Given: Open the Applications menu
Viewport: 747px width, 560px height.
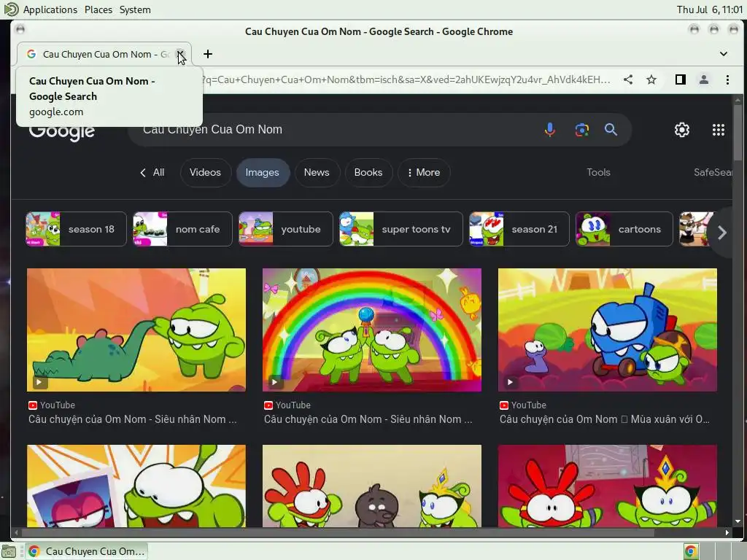Looking at the screenshot, I should click(x=50, y=9).
